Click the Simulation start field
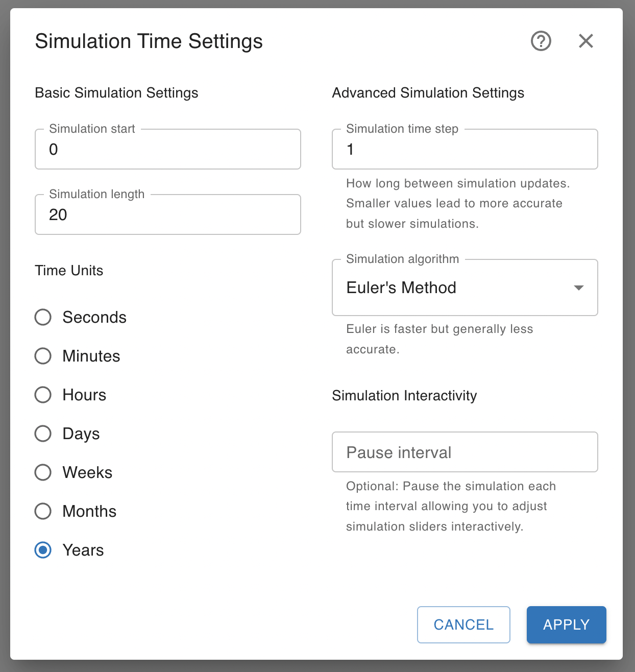Screen dimensions: 635x672 tap(167, 150)
